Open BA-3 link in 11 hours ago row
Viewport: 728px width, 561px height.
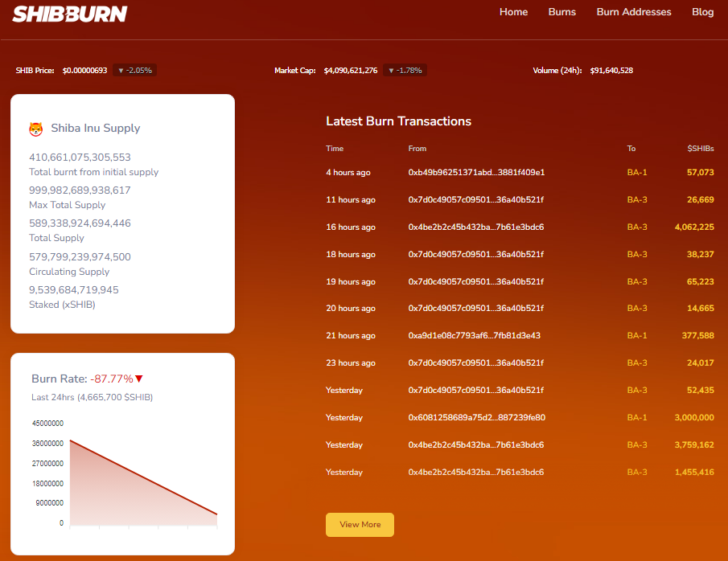(x=637, y=200)
